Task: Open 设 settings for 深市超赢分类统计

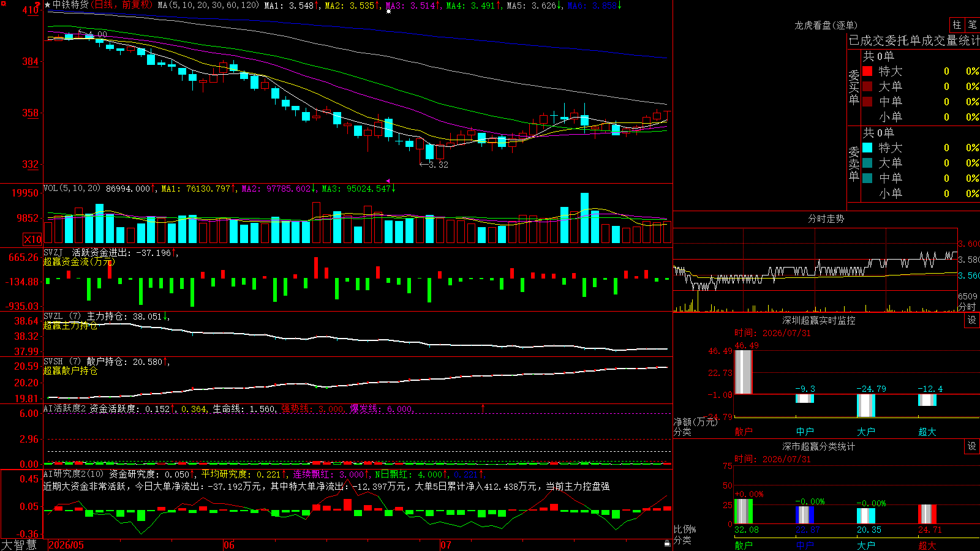Action: [x=972, y=447]
